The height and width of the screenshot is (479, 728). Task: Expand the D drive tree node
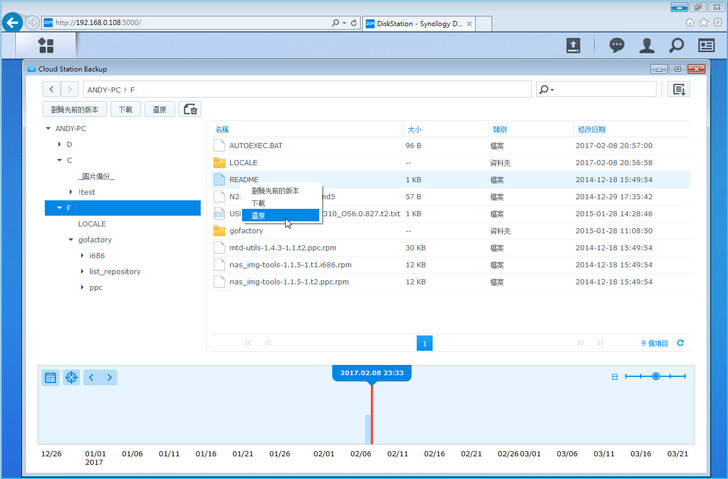click(x=58, y=145)
